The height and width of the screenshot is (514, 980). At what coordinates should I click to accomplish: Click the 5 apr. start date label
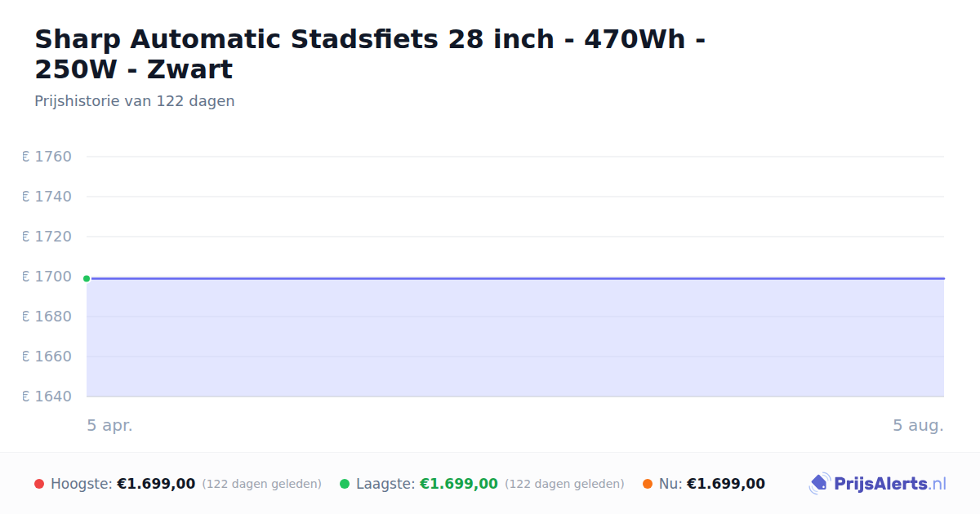point(109,425)
